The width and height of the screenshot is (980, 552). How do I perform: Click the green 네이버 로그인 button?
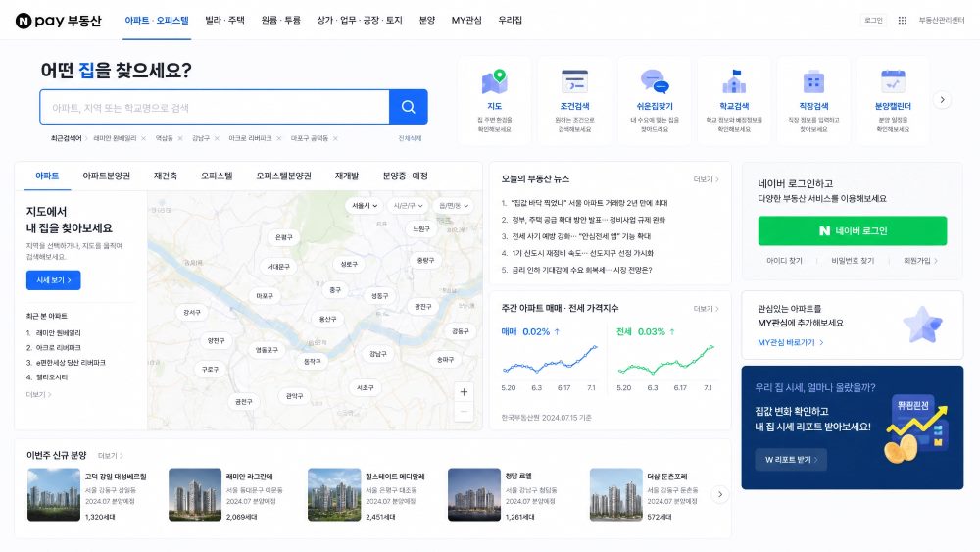click(x=853, y=230)
